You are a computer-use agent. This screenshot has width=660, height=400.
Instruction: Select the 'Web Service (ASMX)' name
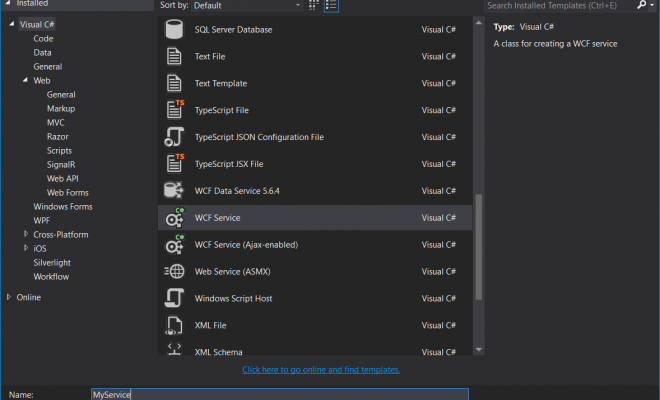point(232,272)
